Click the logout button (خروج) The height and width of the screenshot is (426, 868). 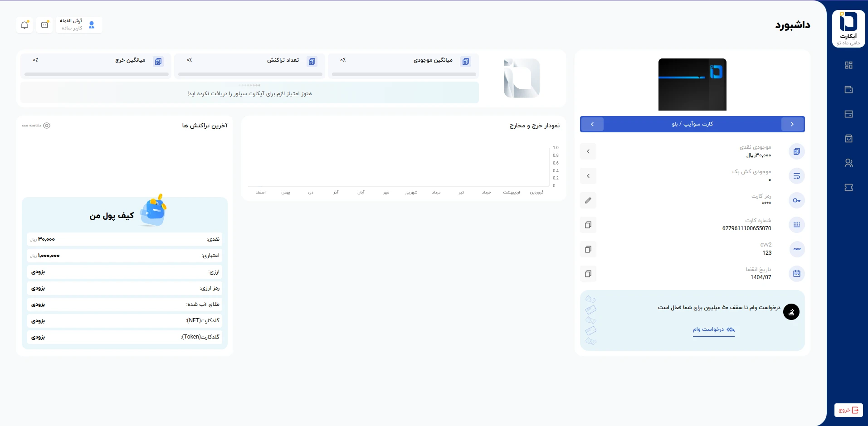pyautogui.click(x=848, y=410)
